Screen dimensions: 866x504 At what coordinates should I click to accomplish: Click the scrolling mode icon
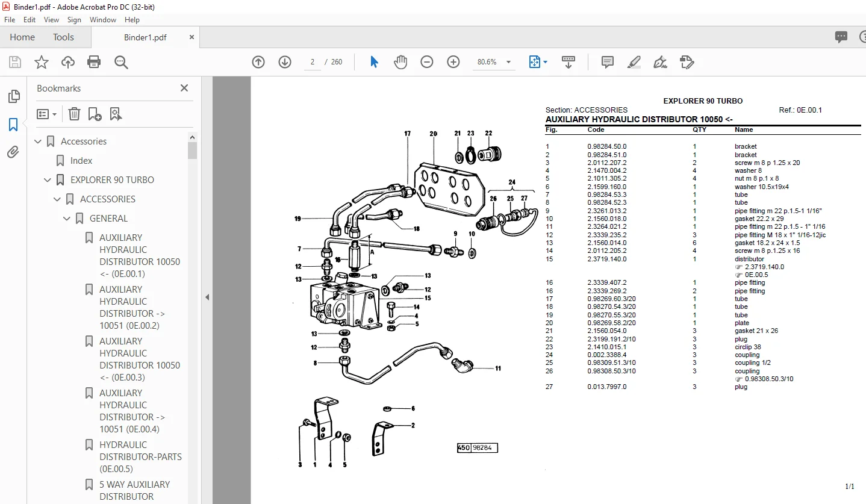[x=569, y=62]
